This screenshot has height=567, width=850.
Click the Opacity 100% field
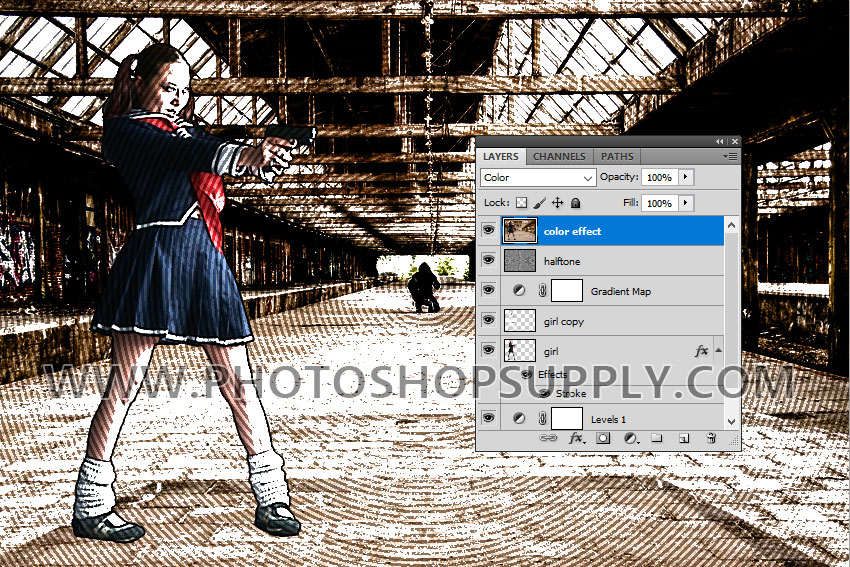[659, 177]
